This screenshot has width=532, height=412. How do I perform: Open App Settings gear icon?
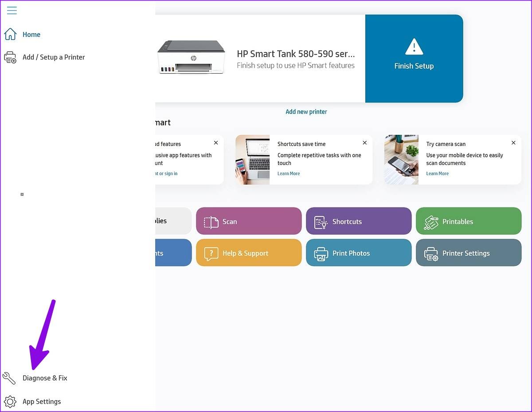[10, 401]
